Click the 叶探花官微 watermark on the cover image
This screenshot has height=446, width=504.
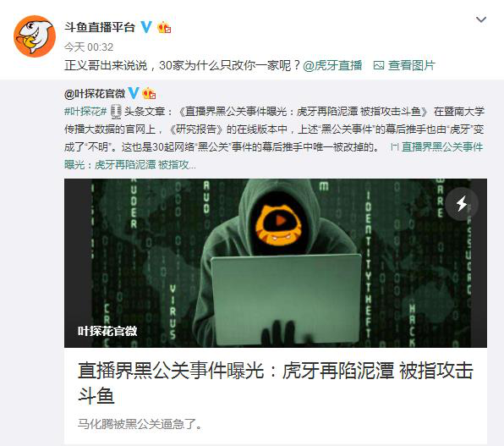tap(107, 331)
